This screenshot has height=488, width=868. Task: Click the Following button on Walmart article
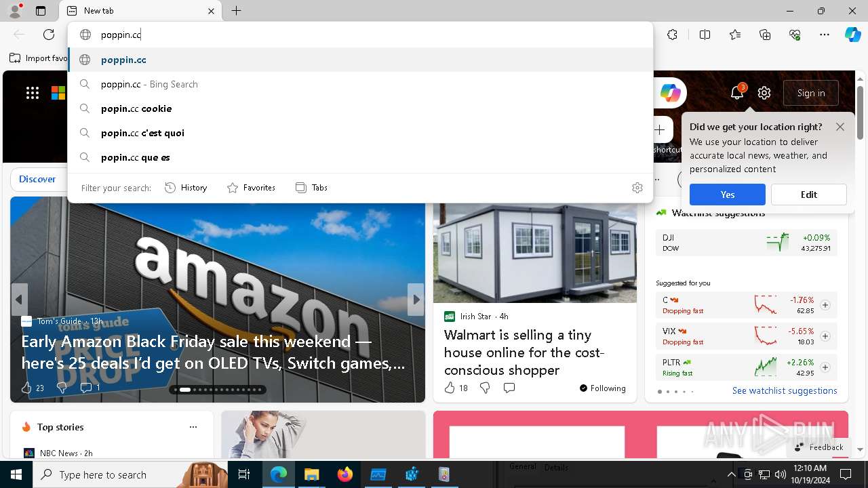pyautogui.click(x=603, y=388)
